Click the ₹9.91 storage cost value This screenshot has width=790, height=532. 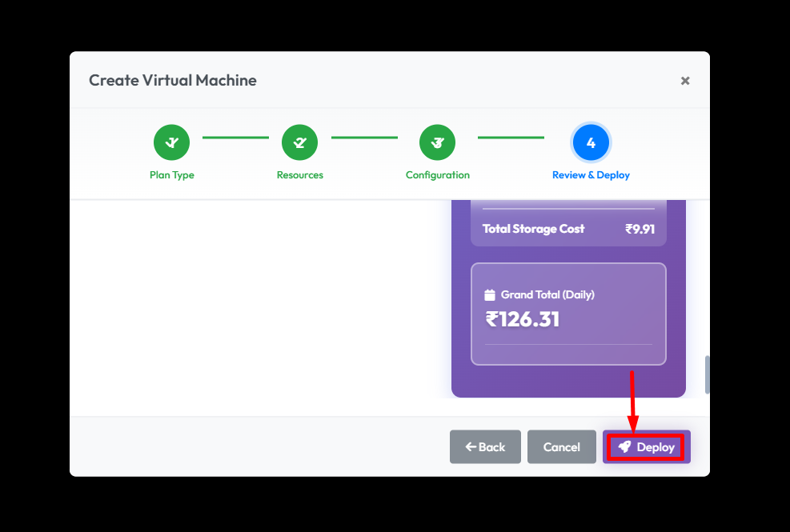(640, 229)
